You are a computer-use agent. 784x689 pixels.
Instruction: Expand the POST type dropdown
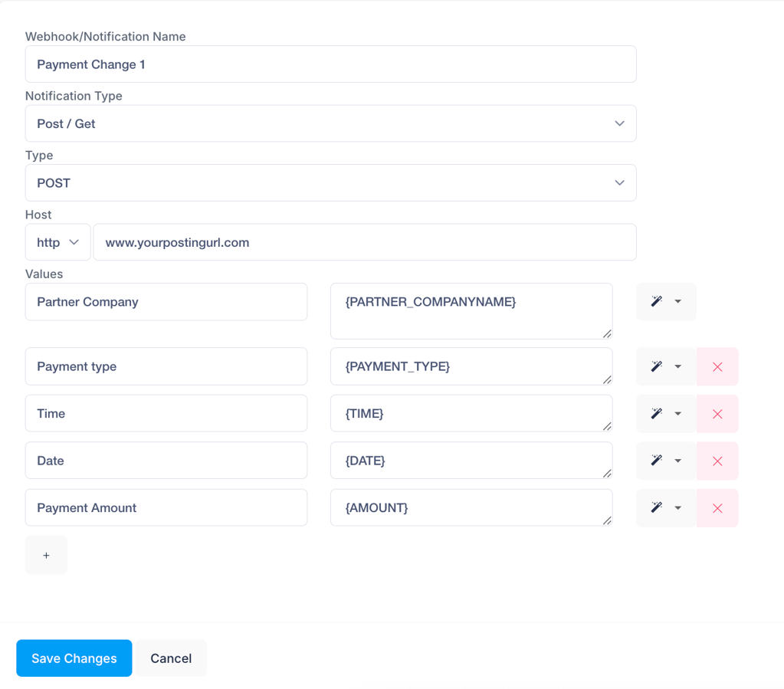click(330, 183)
